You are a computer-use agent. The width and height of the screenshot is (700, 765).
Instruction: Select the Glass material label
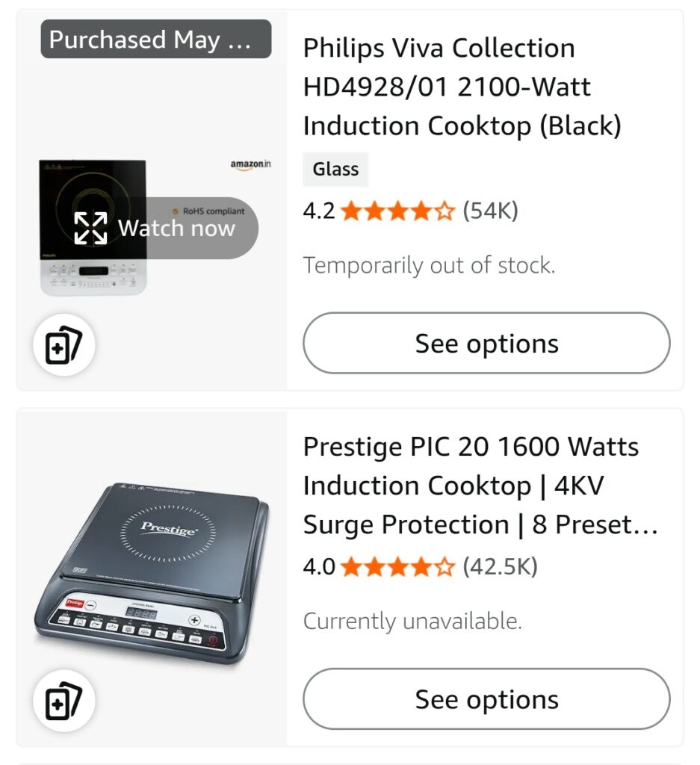pos(335,170)
